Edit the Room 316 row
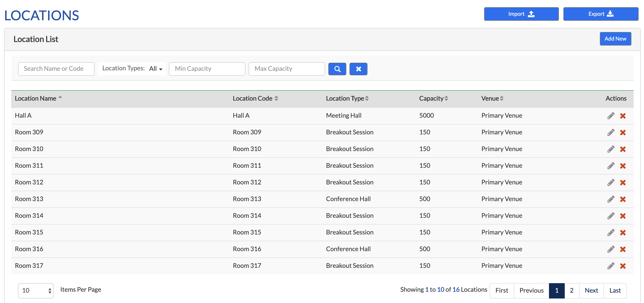This screenshot has height=303, width=644. (611, 249)
